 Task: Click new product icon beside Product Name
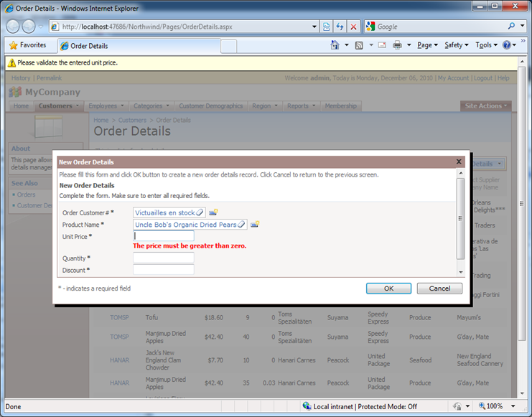[x=255, y=224]
